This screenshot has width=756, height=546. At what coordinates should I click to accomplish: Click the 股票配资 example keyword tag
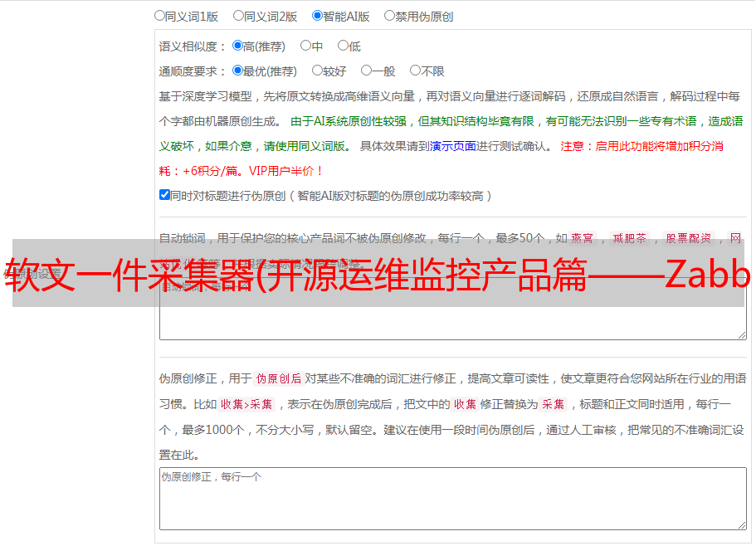[x=689, y=238]
